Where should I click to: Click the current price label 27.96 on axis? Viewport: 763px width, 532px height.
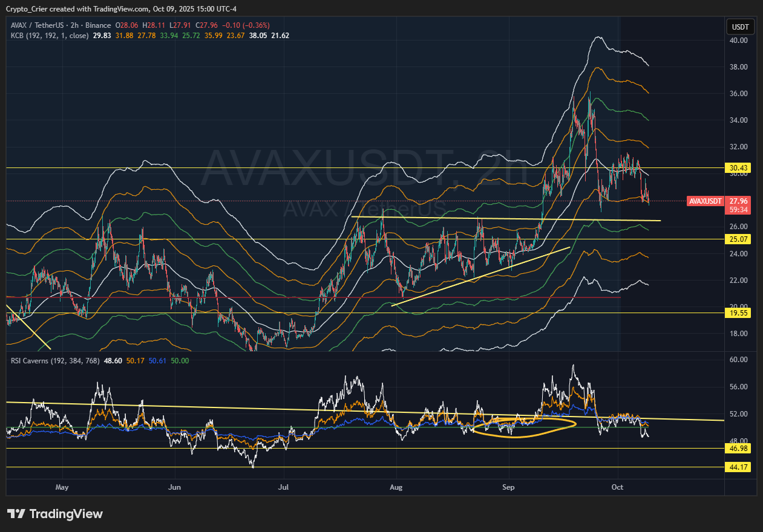pyautogui.click(x=739, y=201)
